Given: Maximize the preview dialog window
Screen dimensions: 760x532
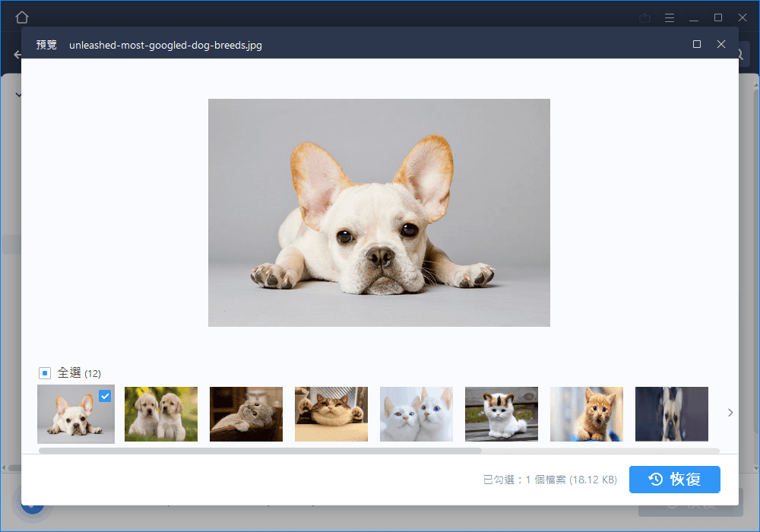Looking at the screenshot, I should click(x=697, y=45).
